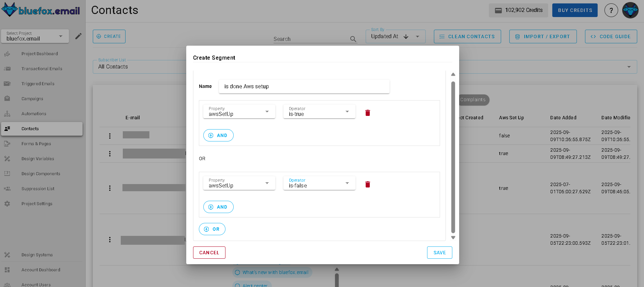
Task: Open Account Users page
Action: (x=36, y=285)
